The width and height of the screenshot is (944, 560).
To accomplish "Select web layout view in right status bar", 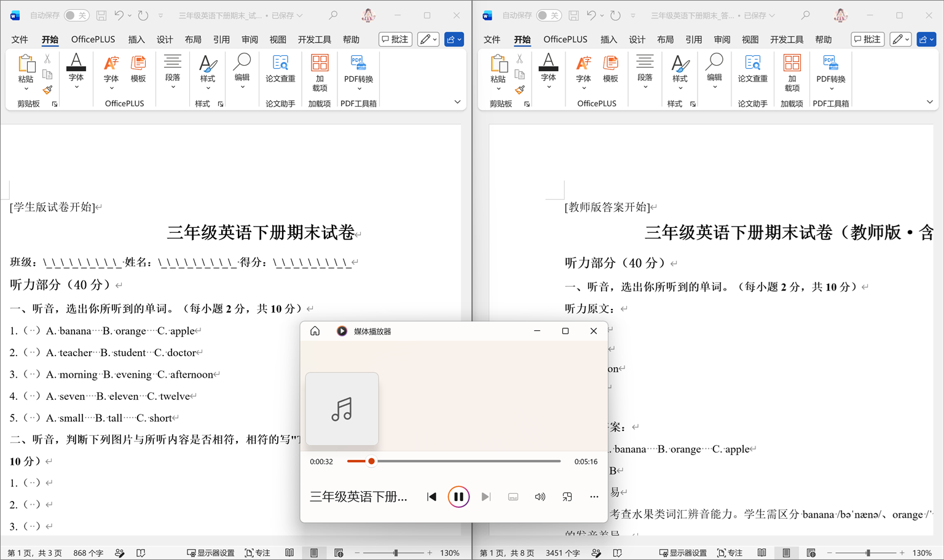I will (x=811, y=553).
